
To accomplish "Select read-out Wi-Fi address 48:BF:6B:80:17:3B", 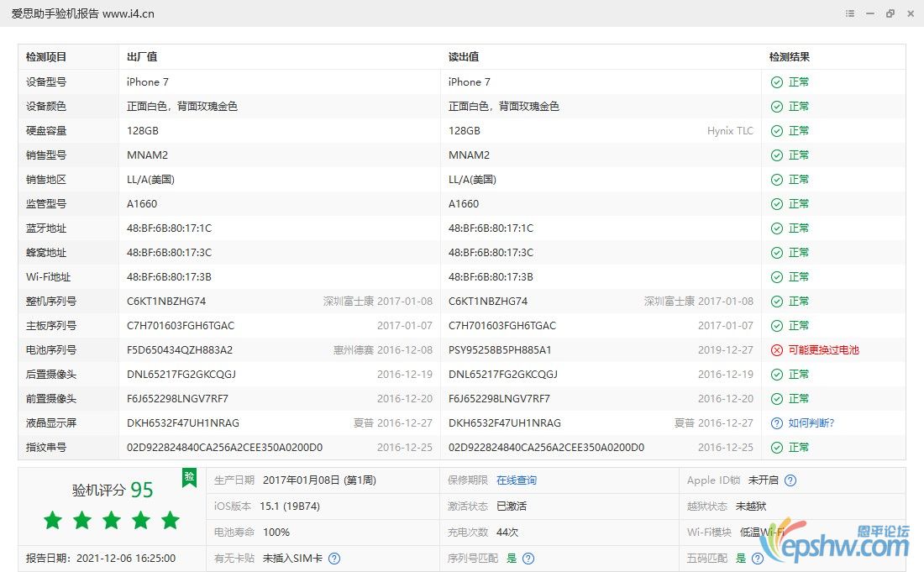I will tap(491, 277).
